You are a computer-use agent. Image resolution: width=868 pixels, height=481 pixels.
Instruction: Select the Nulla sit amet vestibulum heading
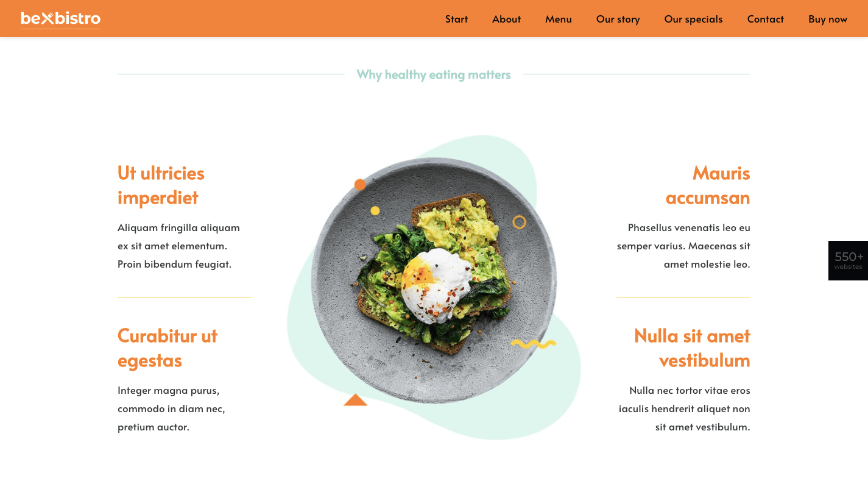[x=692, y=348]
